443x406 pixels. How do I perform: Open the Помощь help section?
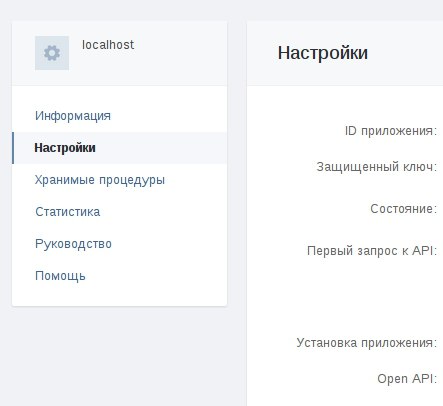point(60,276)
